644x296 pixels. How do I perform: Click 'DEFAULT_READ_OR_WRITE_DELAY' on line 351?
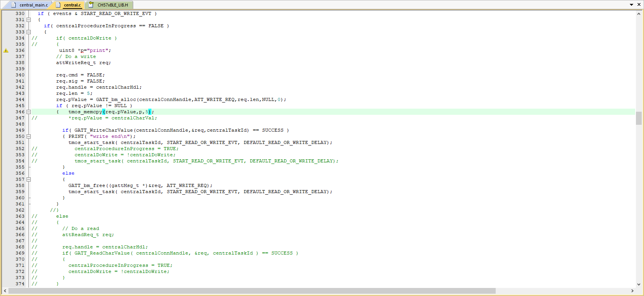(285, 142)
